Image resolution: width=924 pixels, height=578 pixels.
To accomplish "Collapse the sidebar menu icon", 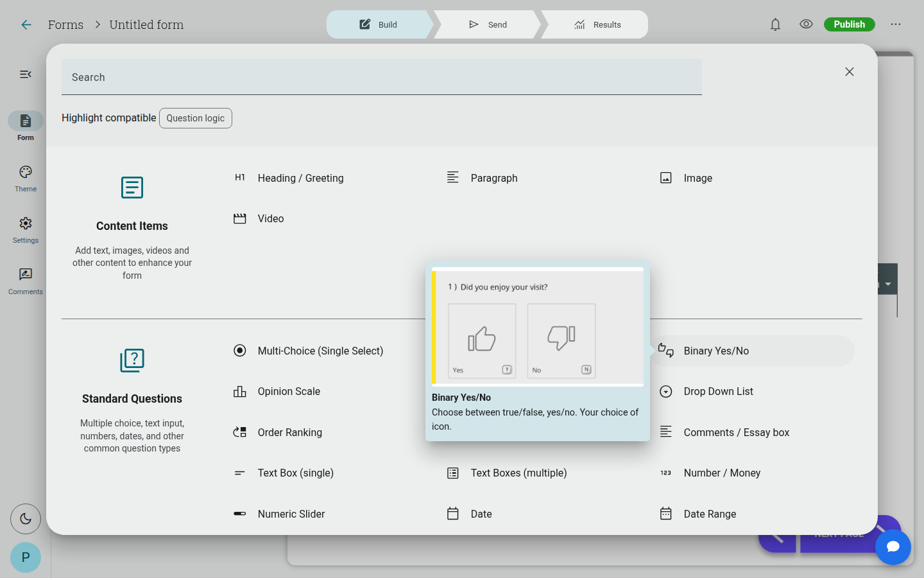I will (26, 74).
